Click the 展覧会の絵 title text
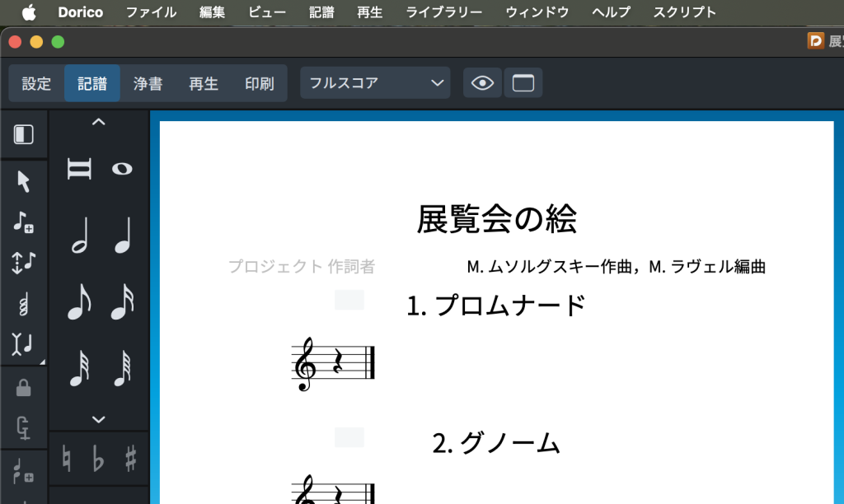 point(496,220)
